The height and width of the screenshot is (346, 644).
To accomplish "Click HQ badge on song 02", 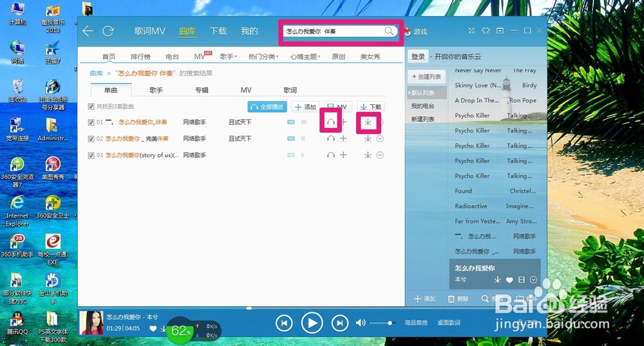I will (x=291, y=138).
